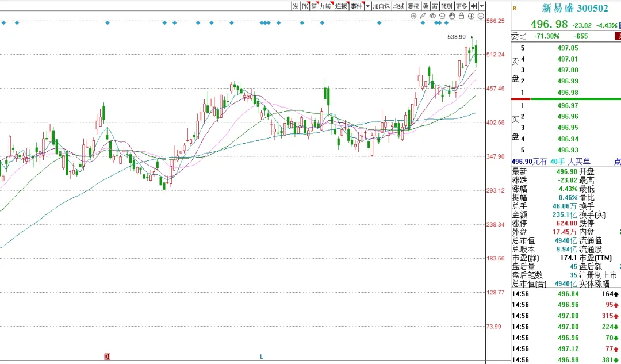Select buy level 4 price 496.94
The height and width of the screenshot is (364, 621).
[x=568, y=139]
